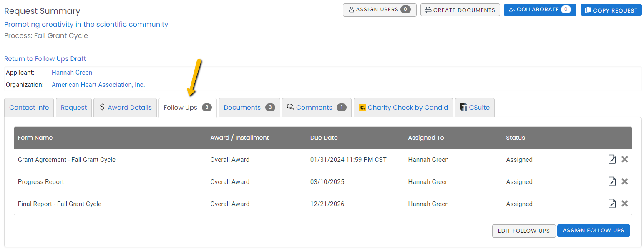Click the dollar sign icon on Award Details
Viewport: 644px width, 249px height.
pos(102,107)
